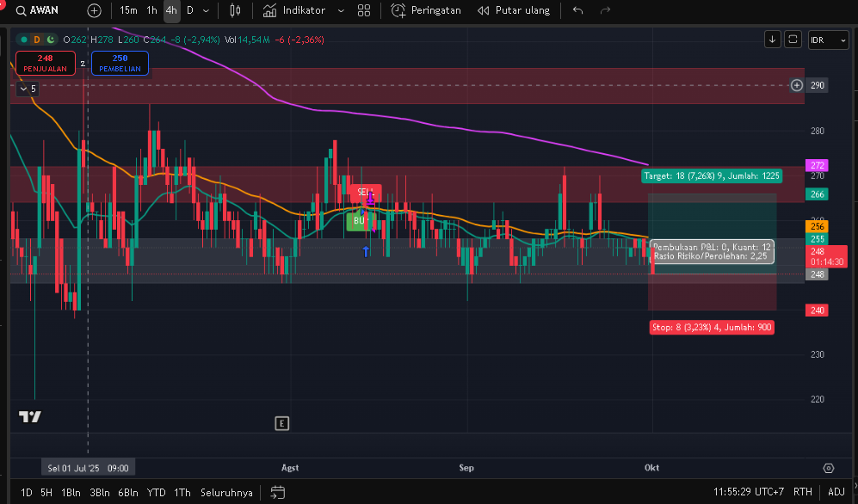Expand the timeframe interval dropdown chevron
858x504 pixels.
(x=207, y=10)
